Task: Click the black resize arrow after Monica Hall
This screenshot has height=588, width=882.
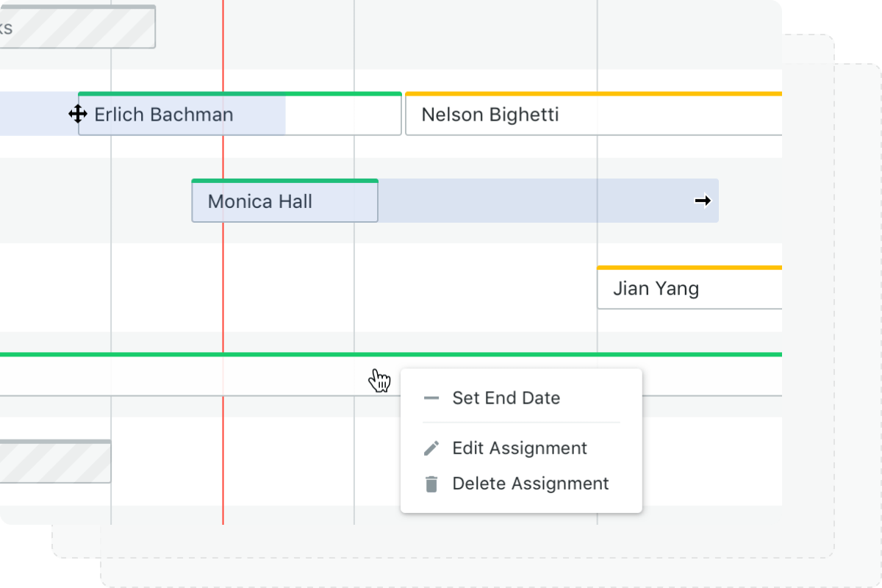Action: click(703, 201)
